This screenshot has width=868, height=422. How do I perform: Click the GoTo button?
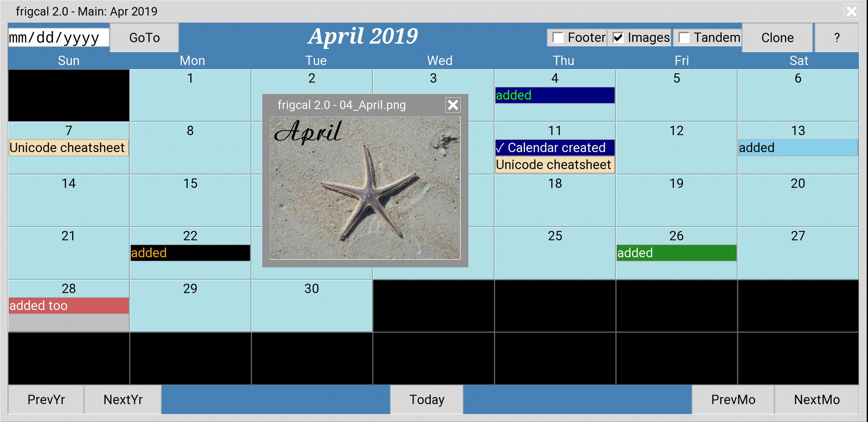coord(144,38)
